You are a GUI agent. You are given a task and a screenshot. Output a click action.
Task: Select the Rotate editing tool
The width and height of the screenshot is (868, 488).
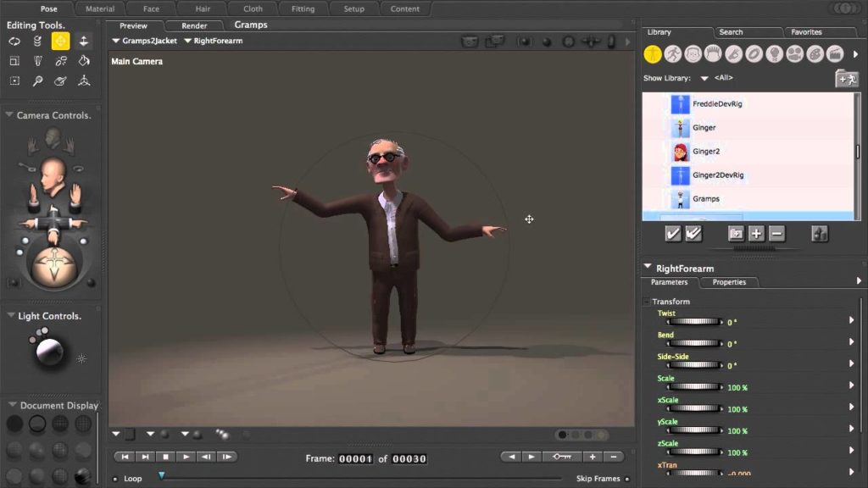(x=14, y=41)
